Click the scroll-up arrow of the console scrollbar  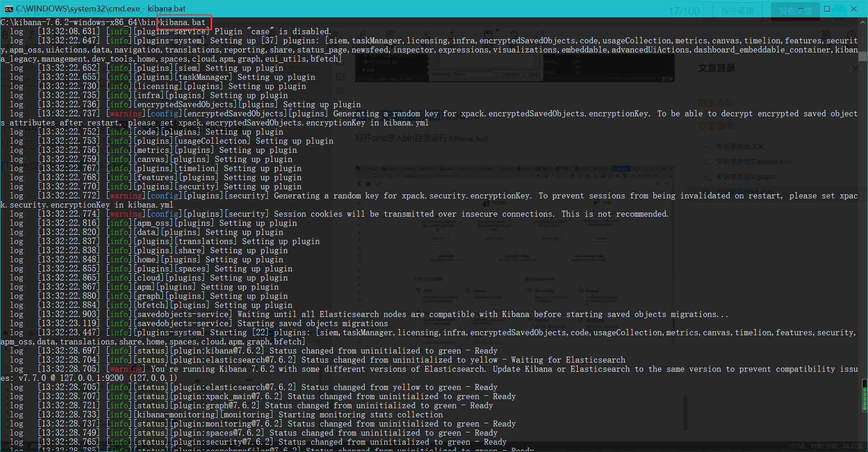[863, 22]
